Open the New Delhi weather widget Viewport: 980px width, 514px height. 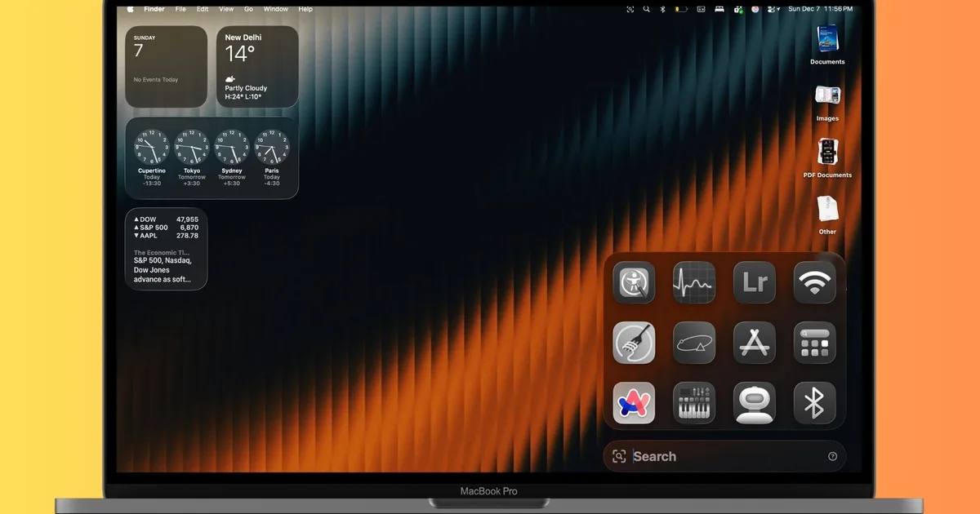257,66
